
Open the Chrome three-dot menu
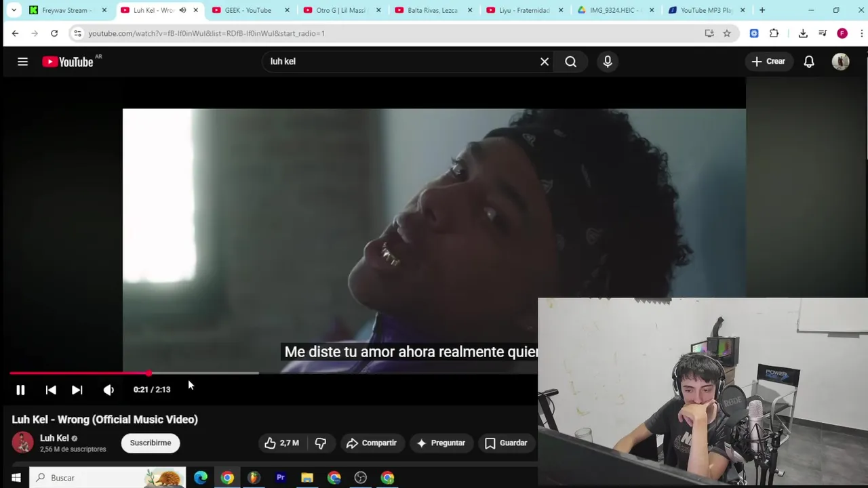pyautogui.click(x=861, y=33)
